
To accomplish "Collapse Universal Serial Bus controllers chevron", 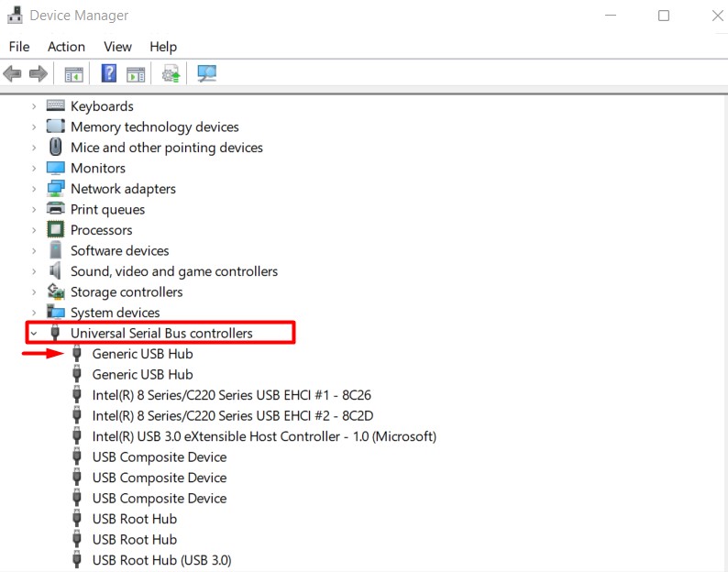I will point(34,334).
